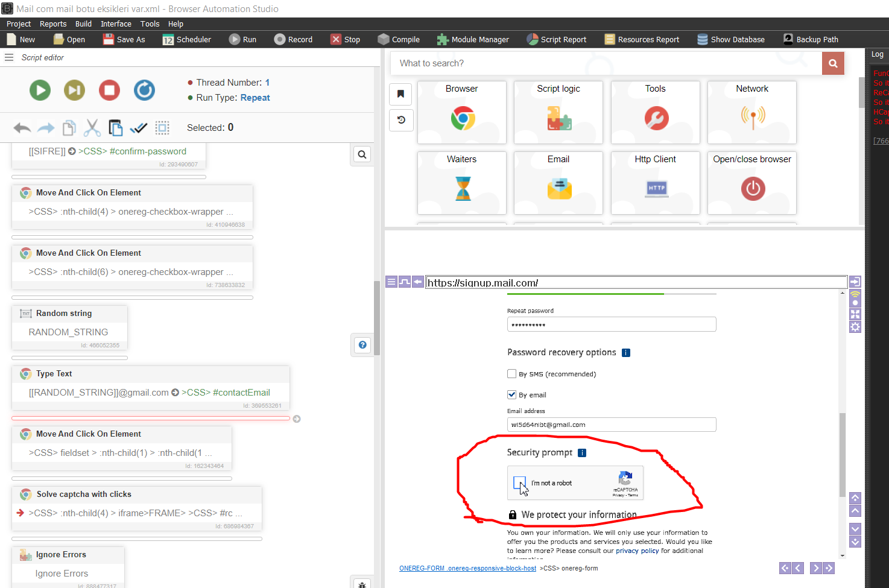The height and width of the screenshot is (588, 889).
Task: Click the paste clipboard icon
Action: 115,128
